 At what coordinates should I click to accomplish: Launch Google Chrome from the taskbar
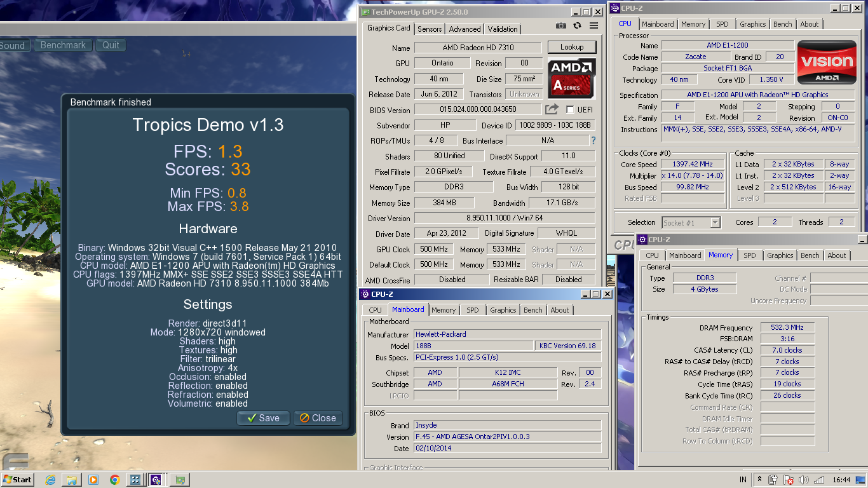point(114,480)
